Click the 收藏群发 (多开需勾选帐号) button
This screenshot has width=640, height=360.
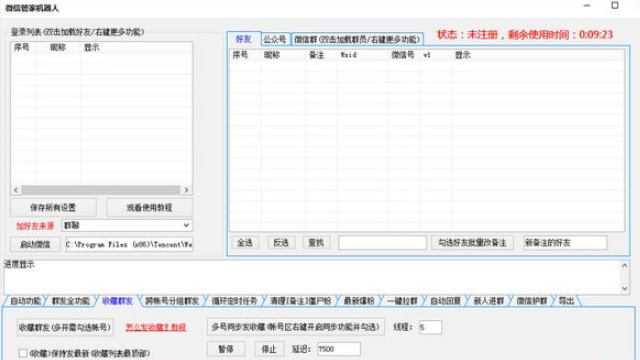65,327
